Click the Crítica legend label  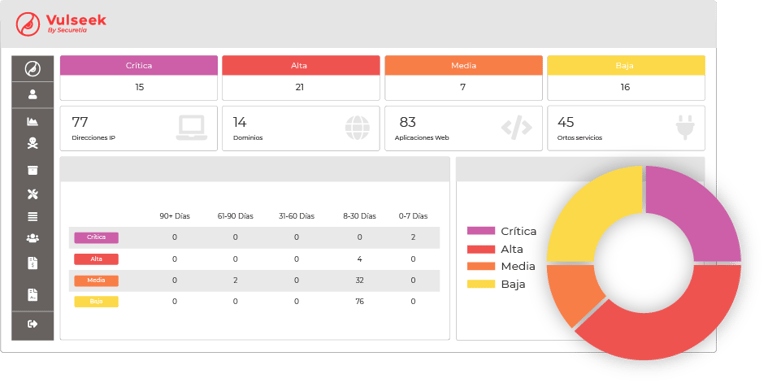[x=518, y=231]
